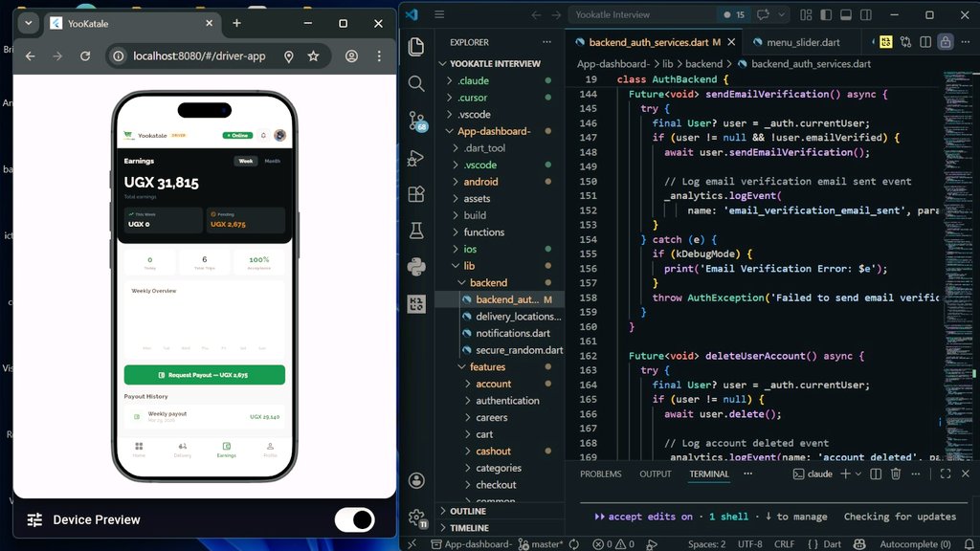The image size is (980, 551).
Task: Open the Search view in activity bar
Action: click(x=416, y=83)
